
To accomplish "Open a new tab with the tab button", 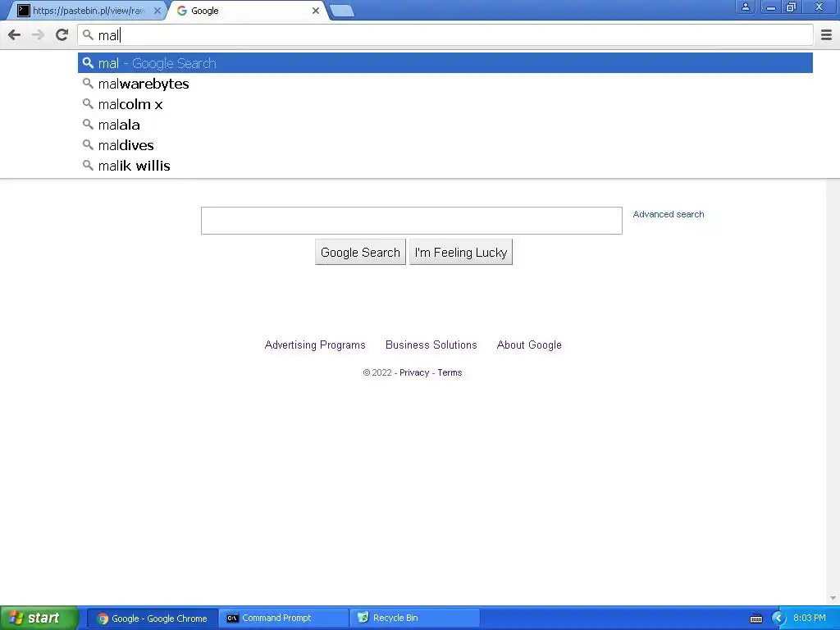I will tap(342, 11).
